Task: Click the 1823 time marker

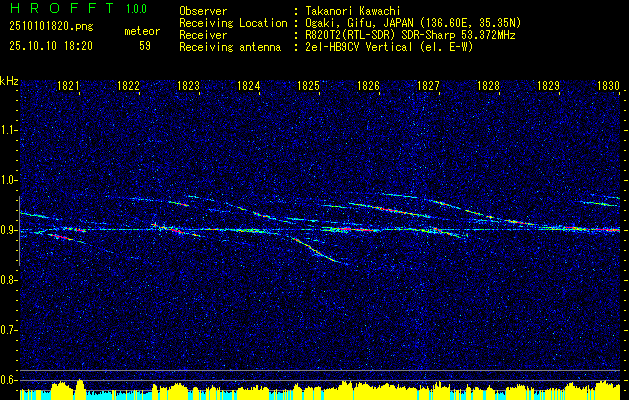Action: [x=189, y=85]
